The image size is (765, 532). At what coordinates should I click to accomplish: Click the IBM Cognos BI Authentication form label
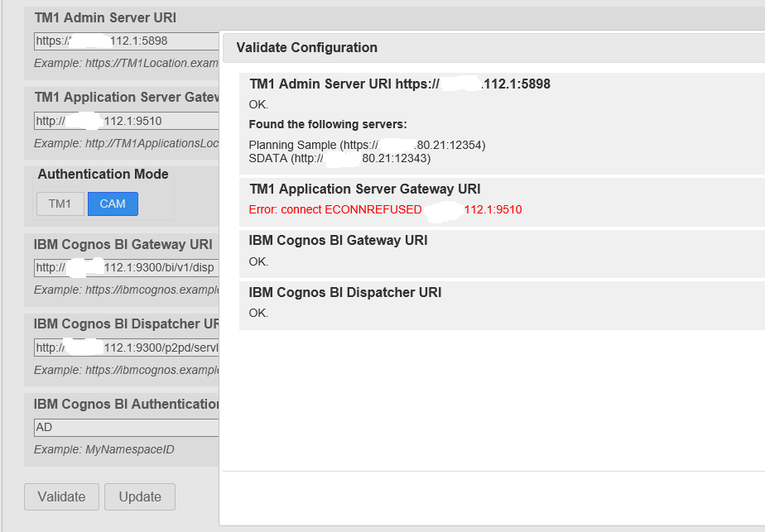tap(127, 405)
